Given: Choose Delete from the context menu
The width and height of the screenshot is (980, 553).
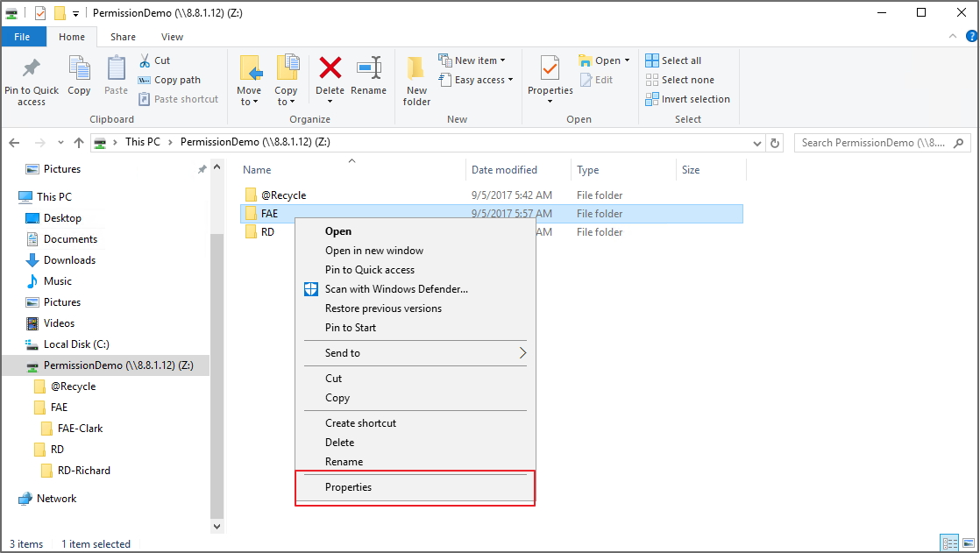Looking at the screenshot, I should (x=339, y=443).
